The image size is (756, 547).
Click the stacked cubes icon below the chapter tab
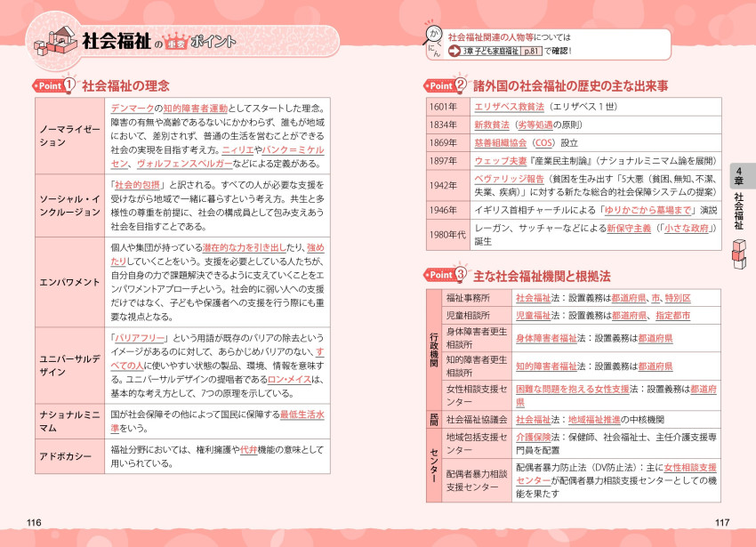tap(738, 253)
